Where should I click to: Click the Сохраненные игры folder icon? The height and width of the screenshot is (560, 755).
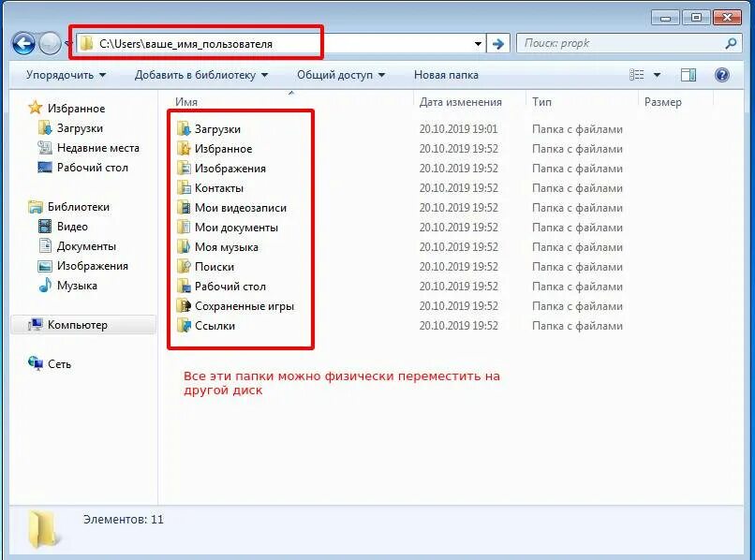click(x=184, y=306)
